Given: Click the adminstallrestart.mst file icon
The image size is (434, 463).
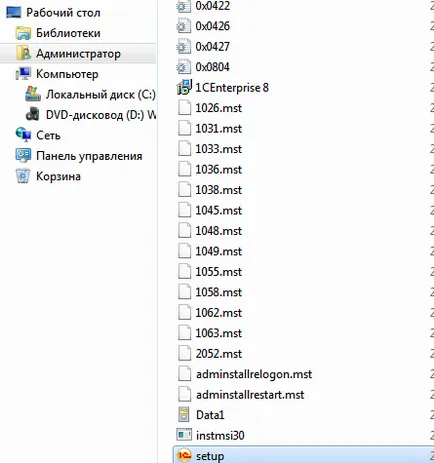Looking at the screenshot, I should 184,394.
